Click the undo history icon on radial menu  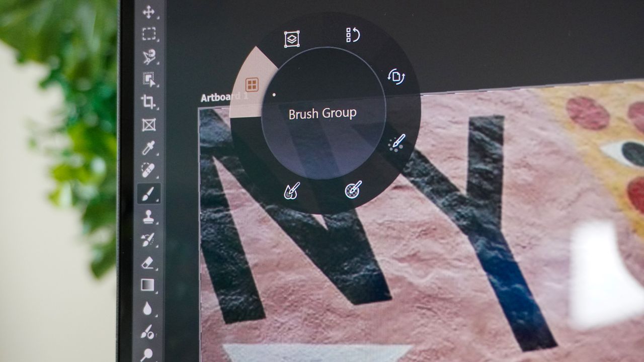click(x=353, y=35)
